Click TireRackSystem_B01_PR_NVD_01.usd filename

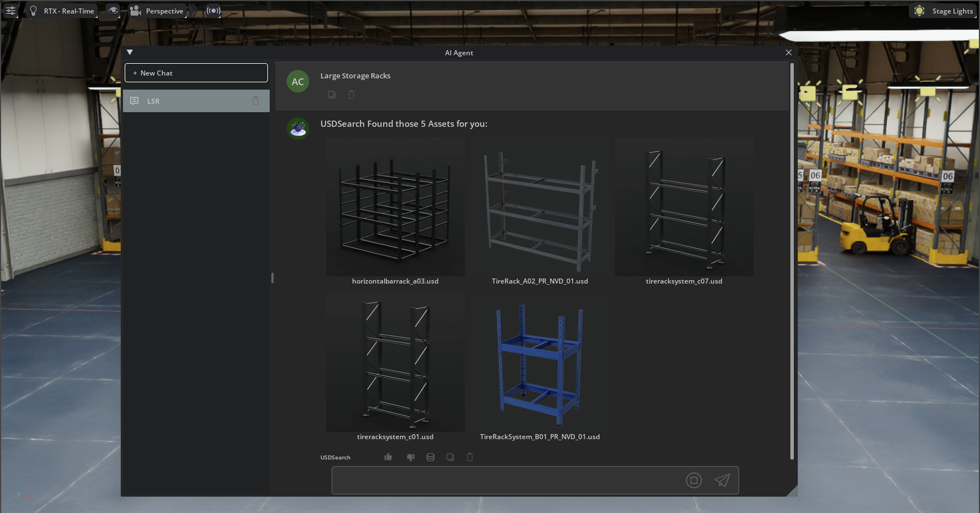(x=540, y=437)
